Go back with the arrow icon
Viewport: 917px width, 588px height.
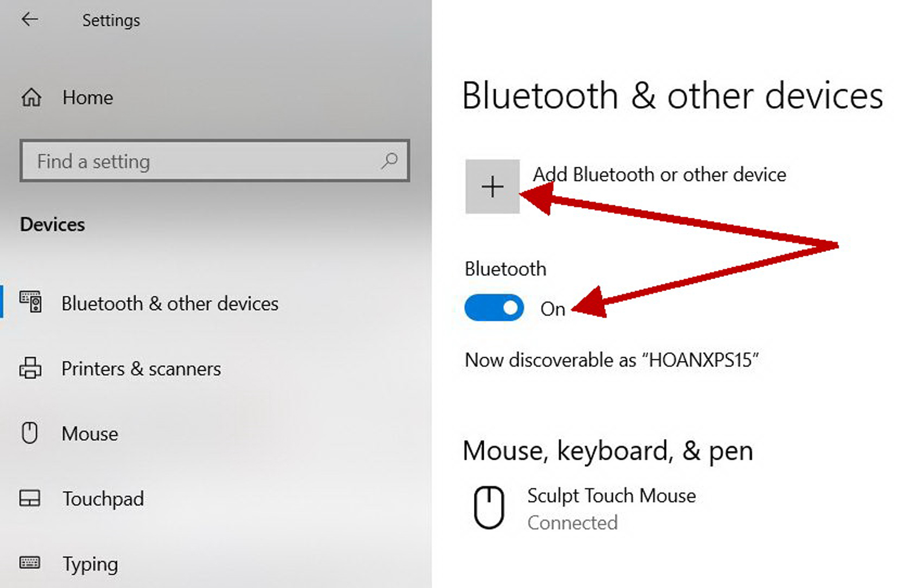pyautogui.click(x=29, y=19)
